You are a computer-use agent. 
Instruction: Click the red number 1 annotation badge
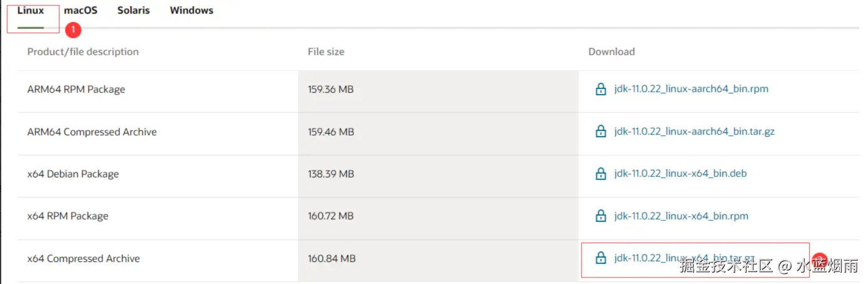(x=73, y=29)
